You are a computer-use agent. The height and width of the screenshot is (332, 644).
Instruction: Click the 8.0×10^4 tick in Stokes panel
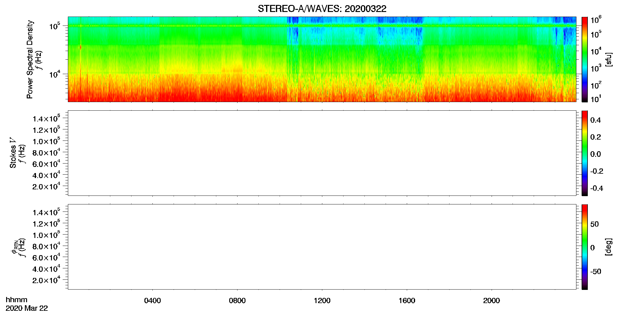tap(47, 152)
